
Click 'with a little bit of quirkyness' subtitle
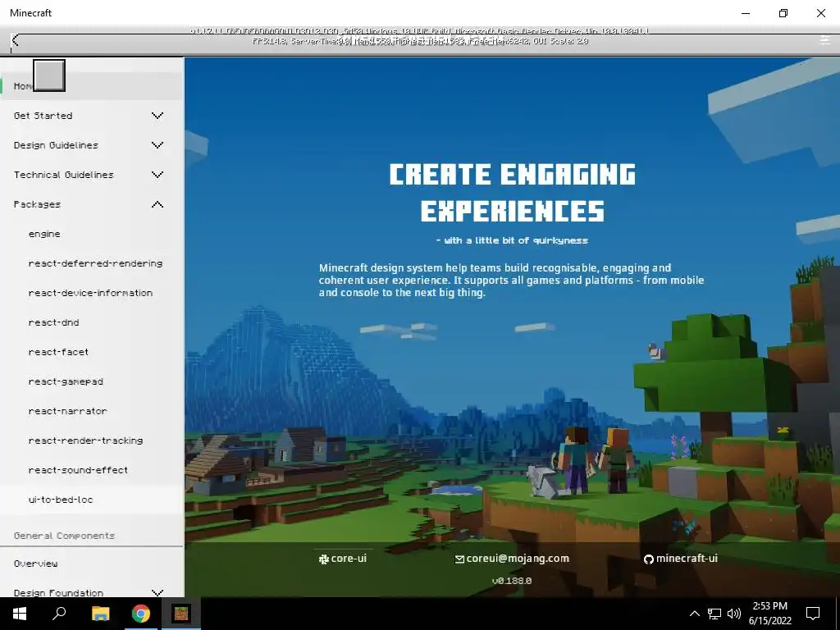pyautogui.click(x=512, y=240)
